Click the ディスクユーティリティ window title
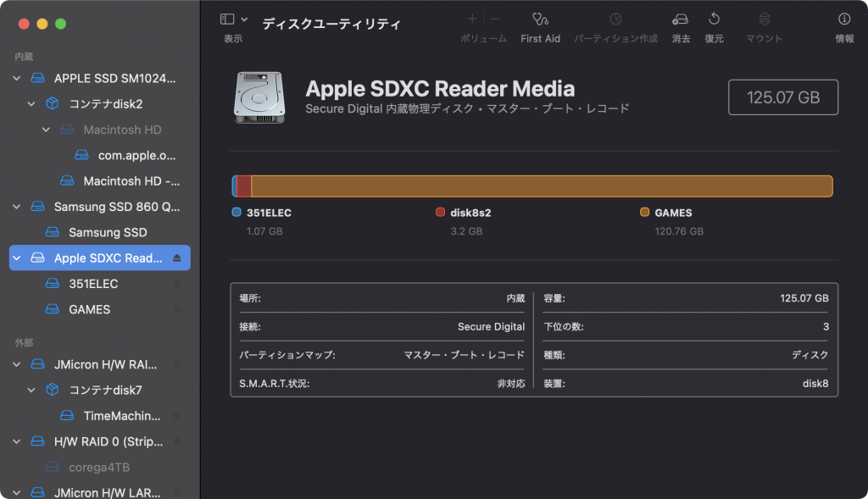Image resolution: width=868 pixels, height=499 pixels. pyautogui.click(x=331, y=24)
